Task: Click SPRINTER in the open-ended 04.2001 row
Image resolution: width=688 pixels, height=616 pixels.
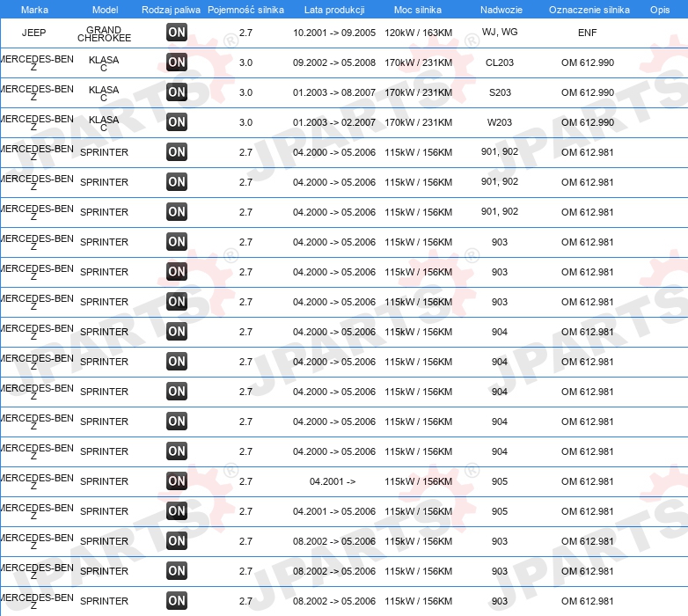Action: (x=104, y=481)
